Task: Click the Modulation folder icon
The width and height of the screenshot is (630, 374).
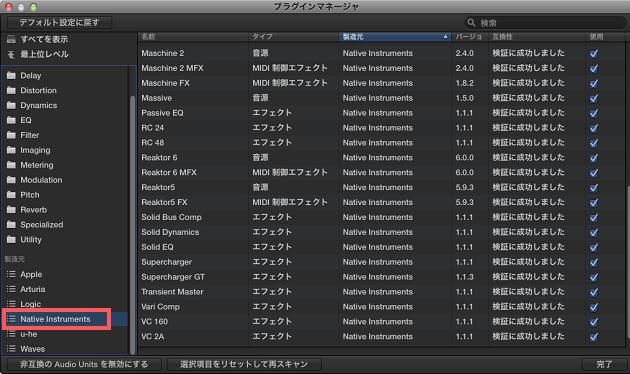Action: [11, 180]
